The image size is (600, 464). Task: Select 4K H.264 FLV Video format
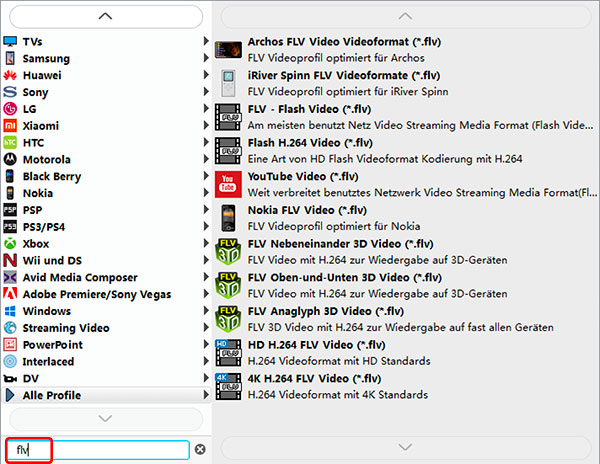(x=406, y=386)
